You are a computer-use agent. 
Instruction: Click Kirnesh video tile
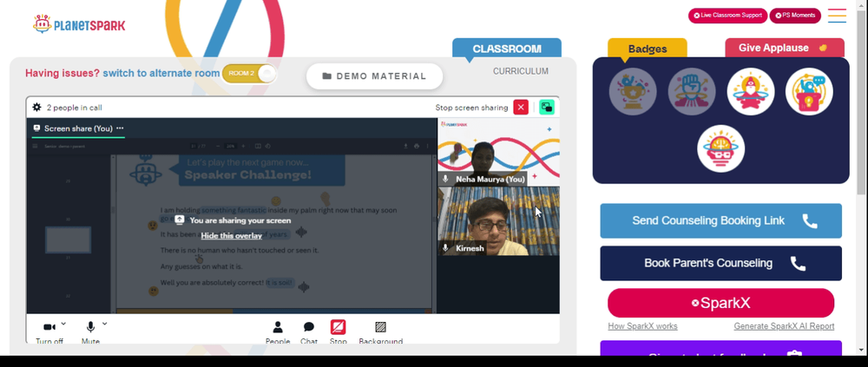(x=498, y=221)
